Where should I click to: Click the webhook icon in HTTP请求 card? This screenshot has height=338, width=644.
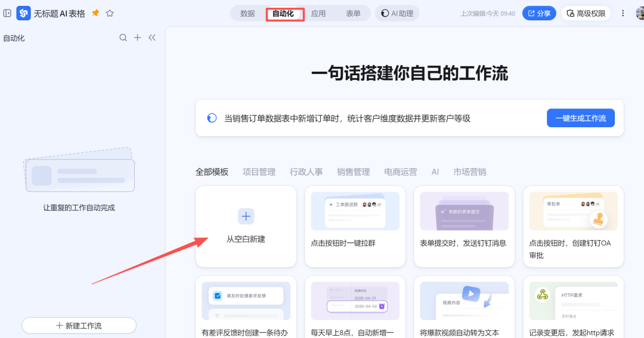click(543, 294)
